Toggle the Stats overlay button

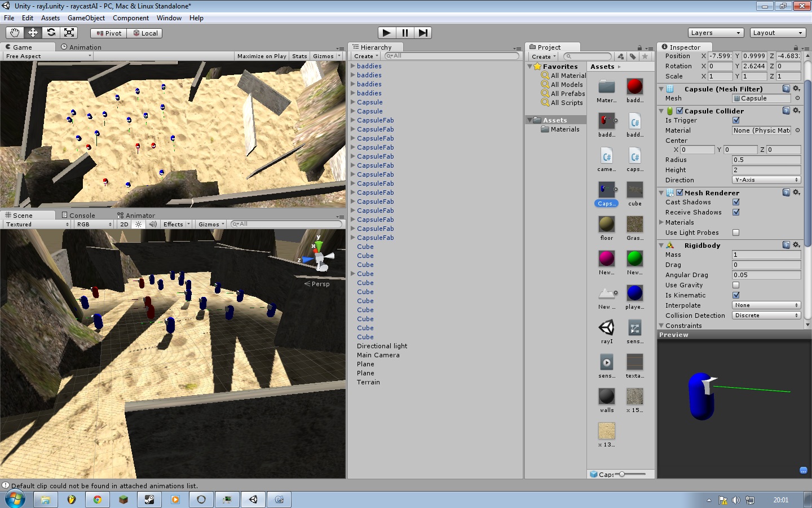(x=299, y=56)
